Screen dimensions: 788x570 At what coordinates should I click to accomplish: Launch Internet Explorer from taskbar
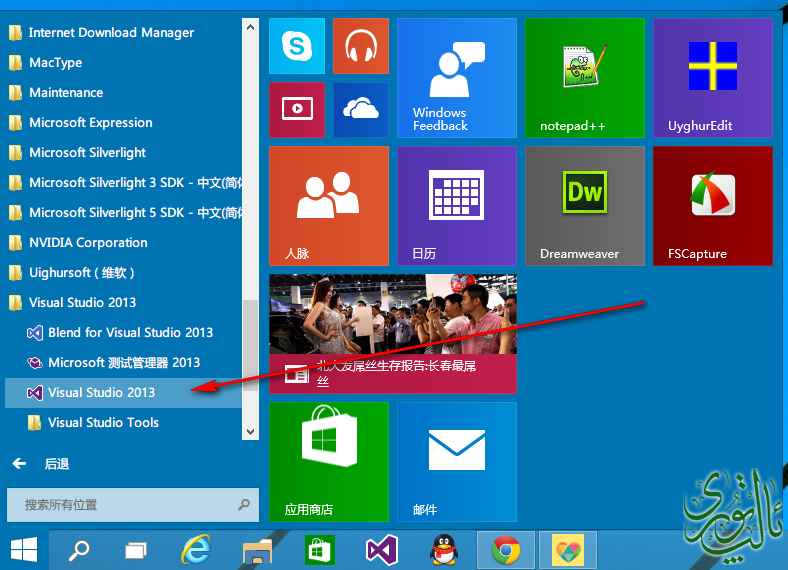click(196, 550)
